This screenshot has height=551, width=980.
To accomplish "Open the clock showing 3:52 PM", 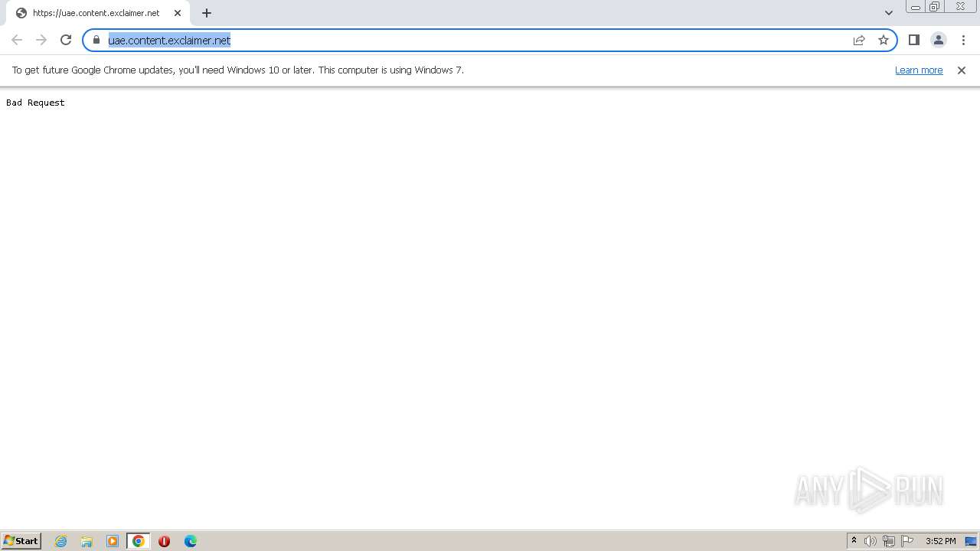I will pos(940,541).
